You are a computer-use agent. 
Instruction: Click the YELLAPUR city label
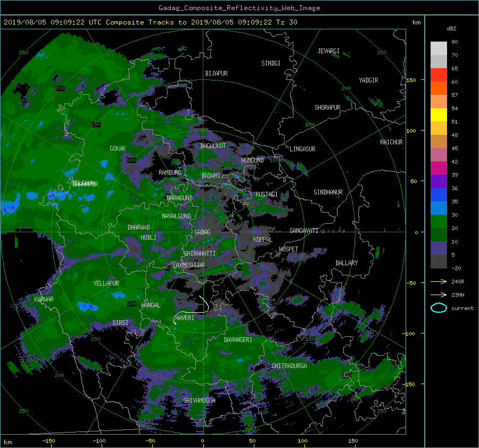pos(106,283)
